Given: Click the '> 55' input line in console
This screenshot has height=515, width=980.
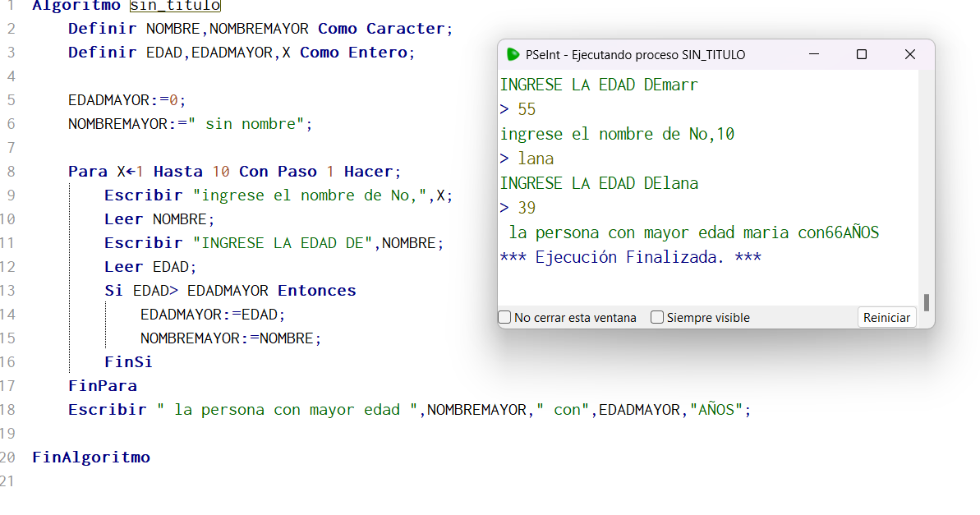Looking at the screenshot, I should (518, 109).
